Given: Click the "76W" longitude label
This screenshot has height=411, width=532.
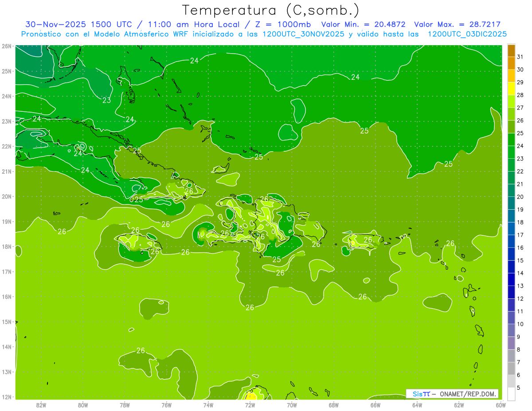Looking at the screenshot, I should [166, 405].
